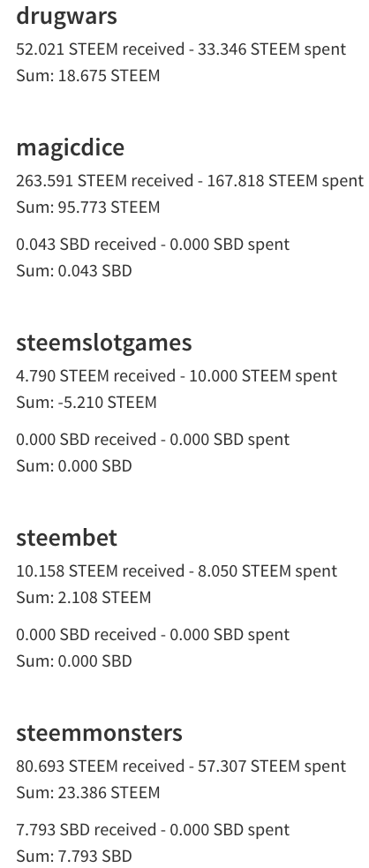Image resolution: width=369 pixels, height=868 pixels.
Task: Click the steembet heading
Action: [x=66, y=538]
